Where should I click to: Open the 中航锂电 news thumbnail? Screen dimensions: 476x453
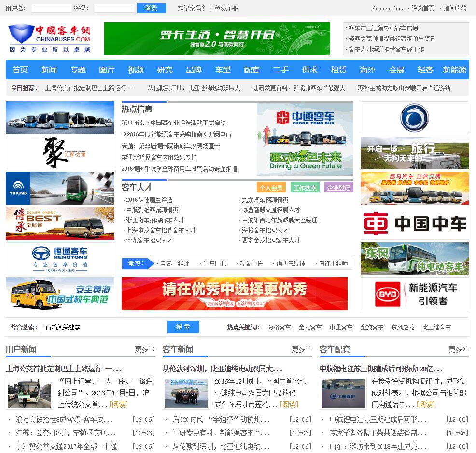click(x=343, y=393)
